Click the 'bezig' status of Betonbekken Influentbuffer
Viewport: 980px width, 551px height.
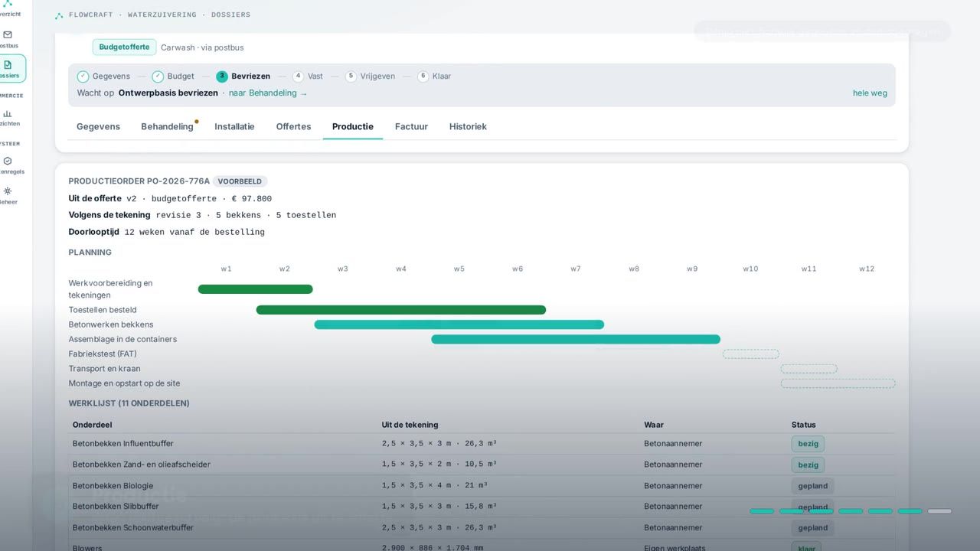pyautogui.click(x=808, y=444)
